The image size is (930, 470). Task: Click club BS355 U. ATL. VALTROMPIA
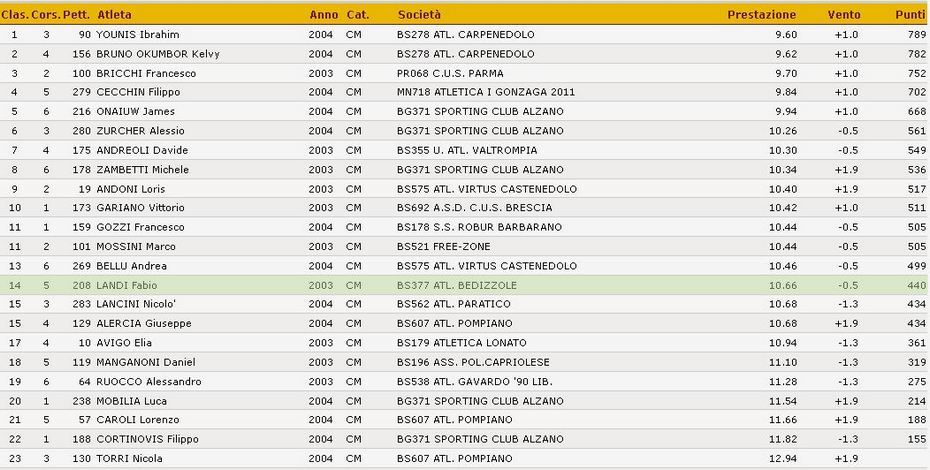(x=467, y=150)
